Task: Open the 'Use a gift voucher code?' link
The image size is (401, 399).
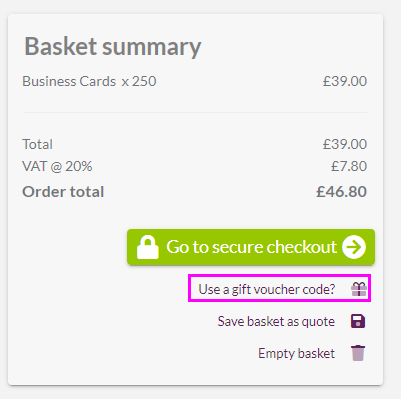Action: (267, 289)
